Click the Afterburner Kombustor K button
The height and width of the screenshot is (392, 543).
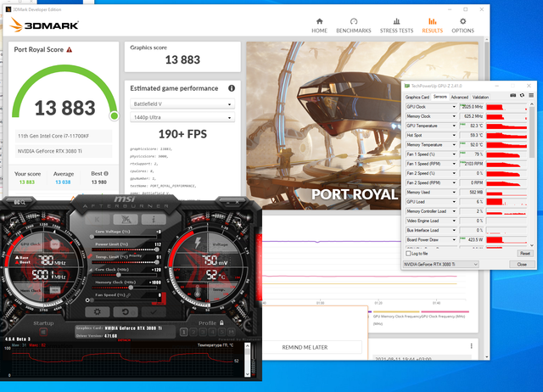click(98, 219)
